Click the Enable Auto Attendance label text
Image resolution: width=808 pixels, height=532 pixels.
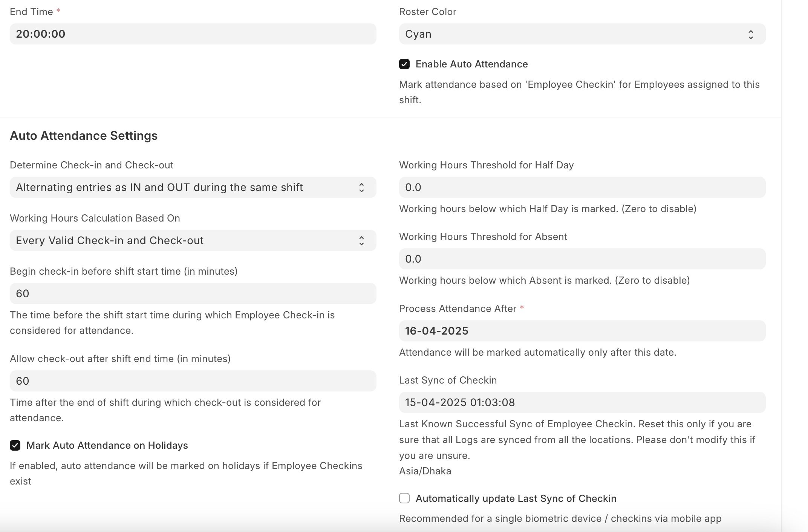pos(471,64)
